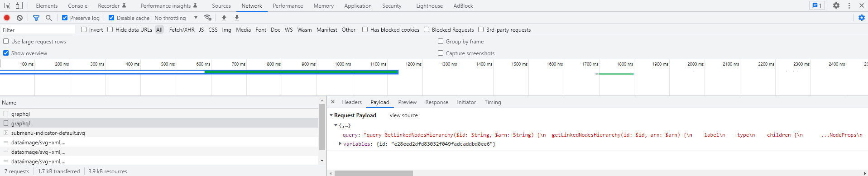Filter by Img requests
Viewport: 868px width, 176px height.
pos(227,29)
